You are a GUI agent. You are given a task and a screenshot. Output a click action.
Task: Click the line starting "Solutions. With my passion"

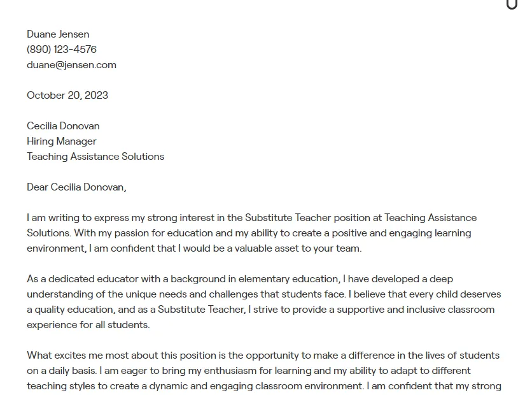[249, 233]
